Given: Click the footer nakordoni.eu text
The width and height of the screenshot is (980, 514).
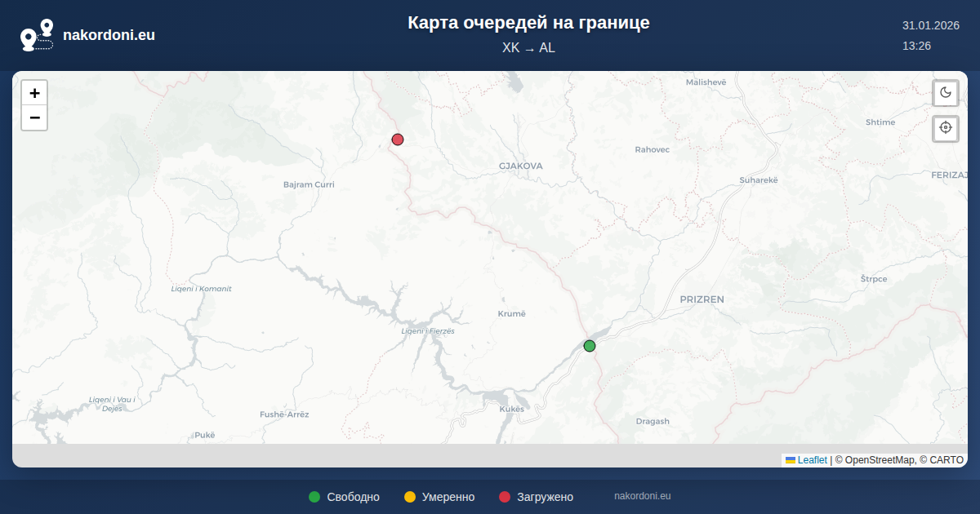Looking at the screenshot, I should click(642, 496).
